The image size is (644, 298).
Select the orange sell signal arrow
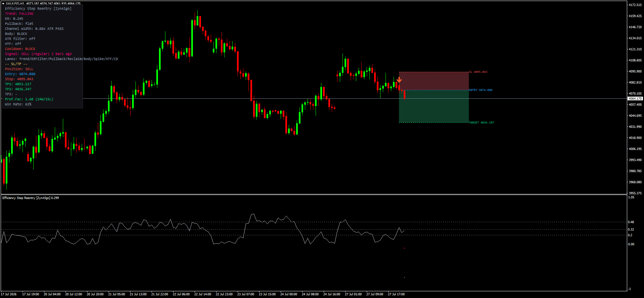[399, 80]
